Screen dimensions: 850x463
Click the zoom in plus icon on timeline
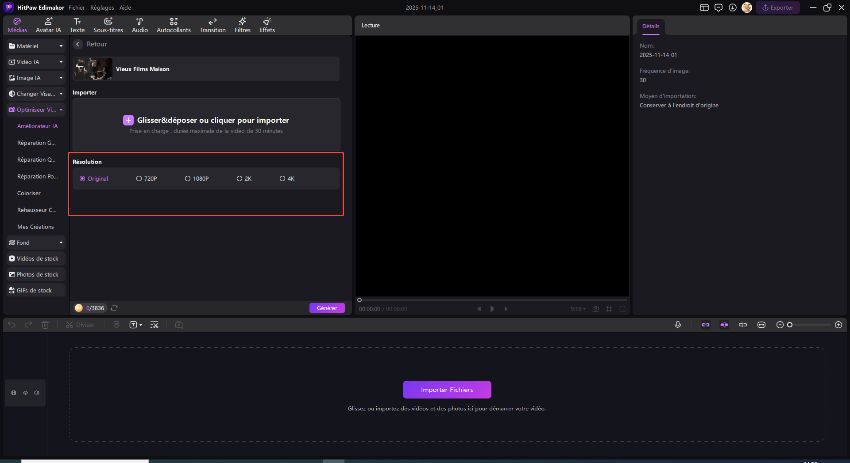tap(839, 325)
